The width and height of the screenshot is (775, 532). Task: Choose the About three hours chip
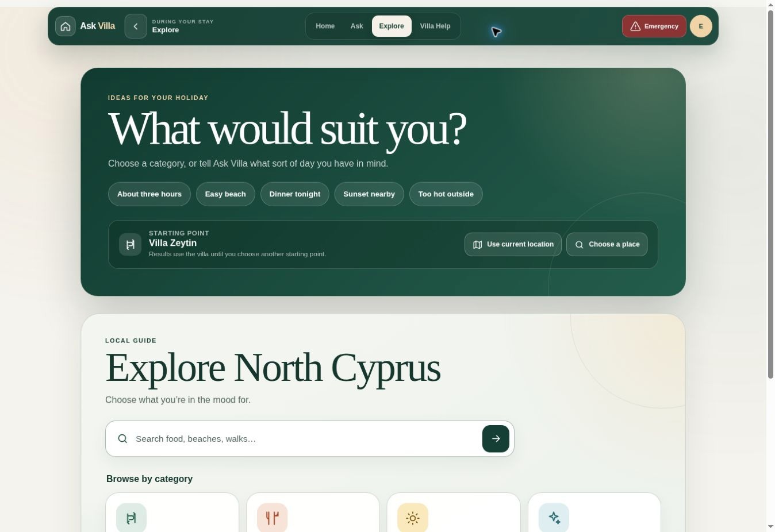click(x=149, y=194)
